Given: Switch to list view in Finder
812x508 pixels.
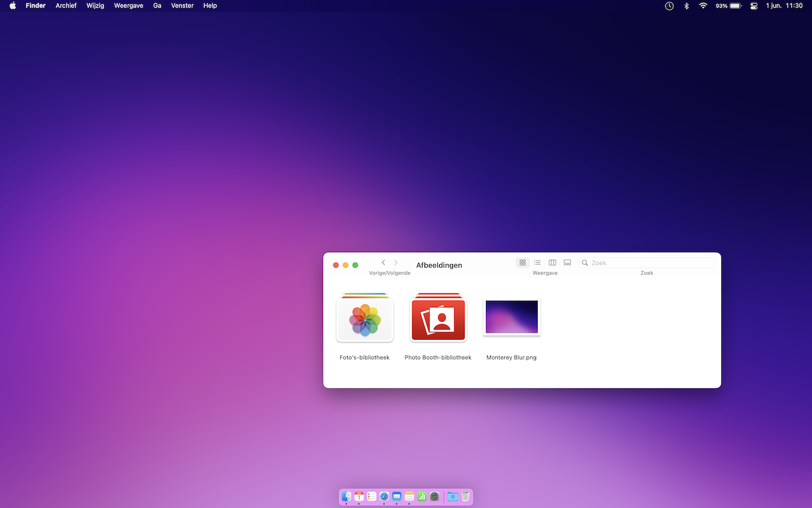Looking at the screenshot, I should point(537,262).
